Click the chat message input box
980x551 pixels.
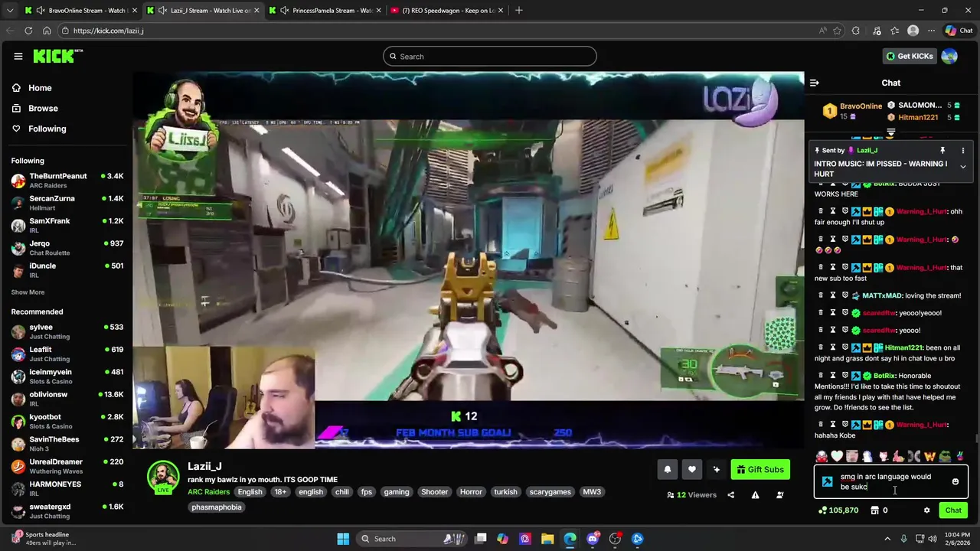click(x=891, y=482)
